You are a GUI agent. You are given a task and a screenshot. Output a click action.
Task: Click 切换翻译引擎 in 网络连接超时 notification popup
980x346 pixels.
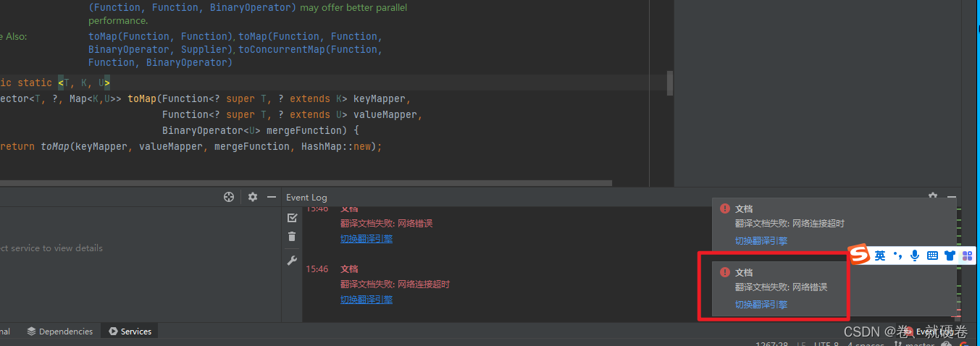(761, 241)
